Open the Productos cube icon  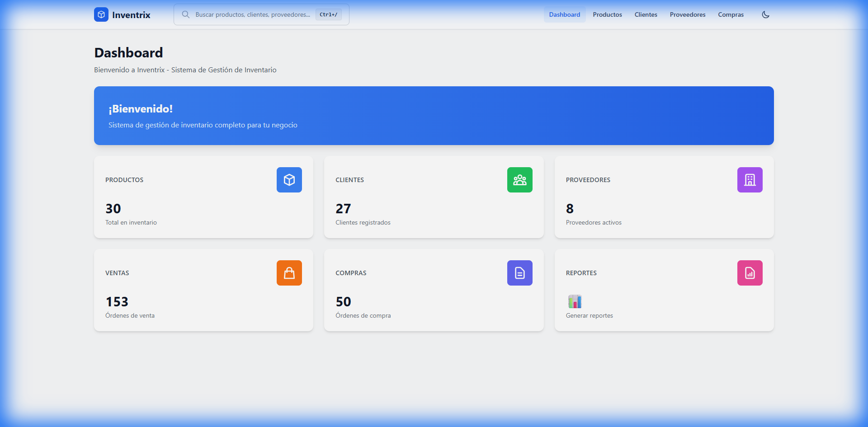point(289,180)
